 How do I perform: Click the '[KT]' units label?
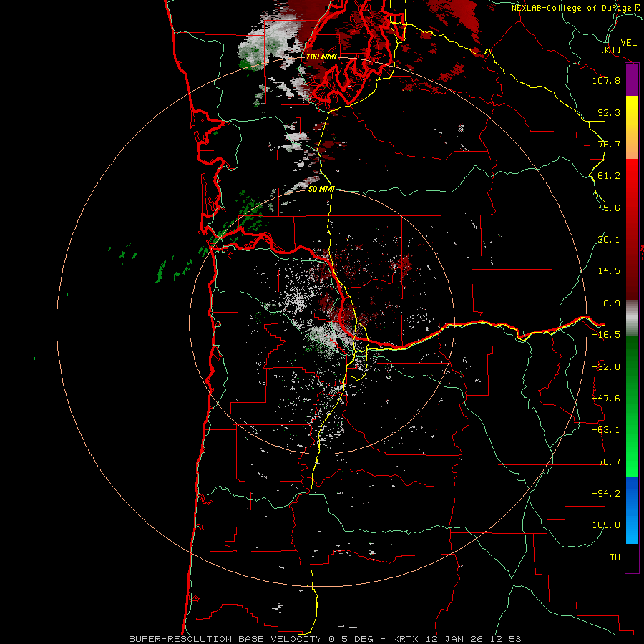(x=611, y=49)
